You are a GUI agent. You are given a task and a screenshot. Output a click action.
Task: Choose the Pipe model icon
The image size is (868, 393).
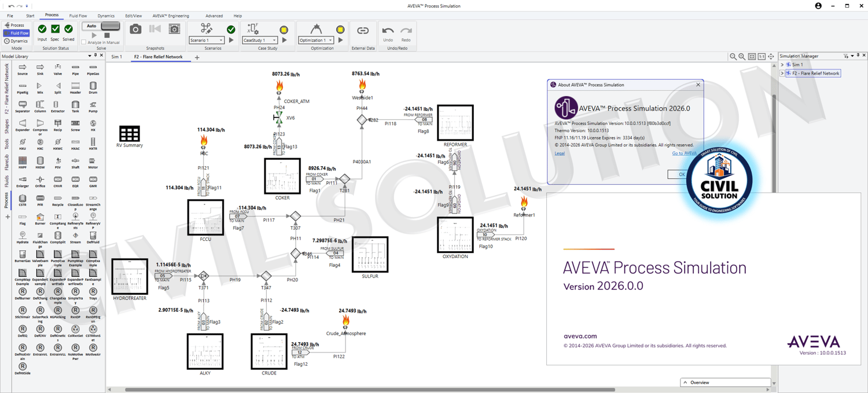pyautogui.click(x=75, y=67)
